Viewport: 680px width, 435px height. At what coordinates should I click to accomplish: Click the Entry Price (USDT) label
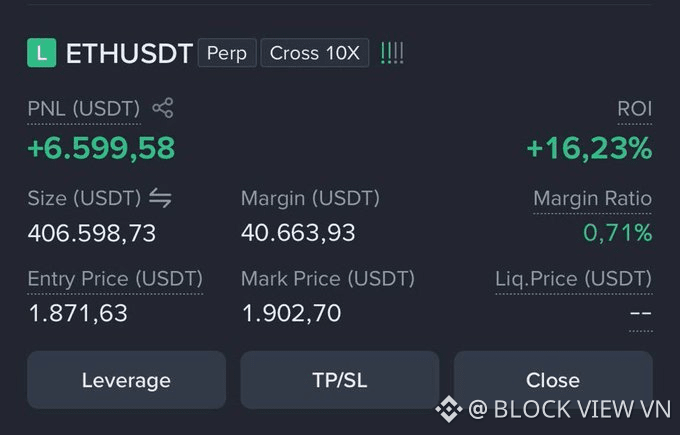click(x=115, y=279)
